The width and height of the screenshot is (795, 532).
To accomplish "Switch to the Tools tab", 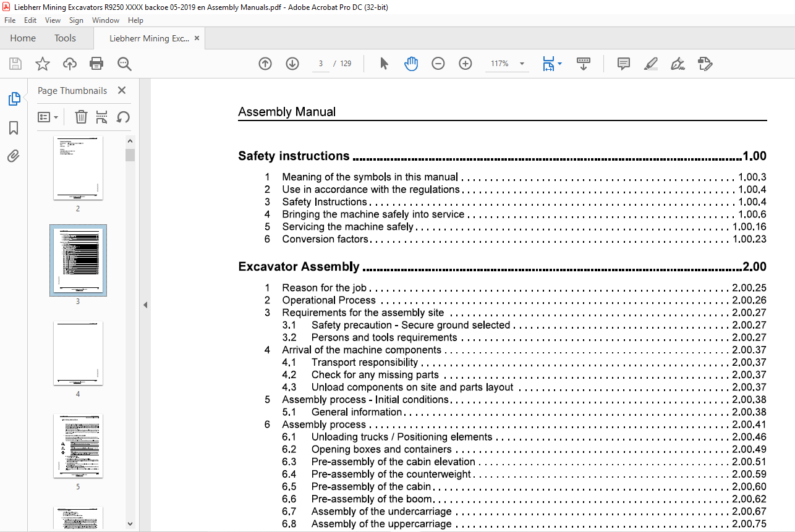I will [65, 38].
